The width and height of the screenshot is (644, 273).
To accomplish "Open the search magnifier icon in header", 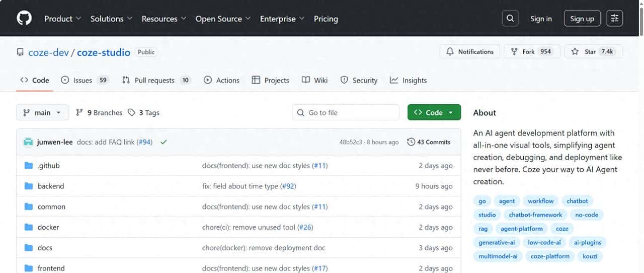I will (510, 19).
